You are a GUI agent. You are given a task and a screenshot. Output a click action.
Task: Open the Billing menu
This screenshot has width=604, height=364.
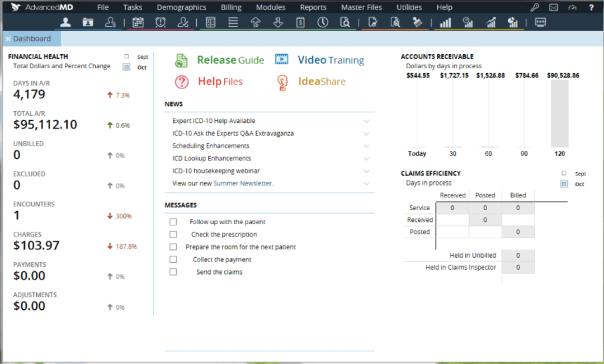coord(230,7)
